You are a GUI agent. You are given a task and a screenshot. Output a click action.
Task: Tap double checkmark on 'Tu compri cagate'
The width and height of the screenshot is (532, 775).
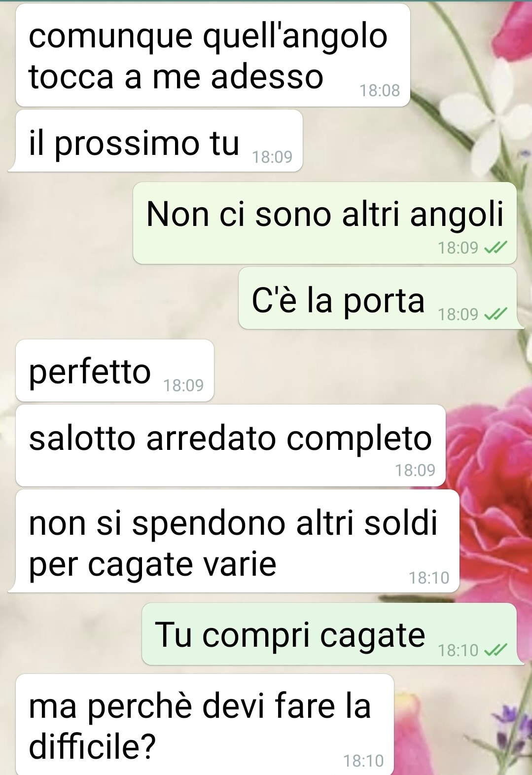coord(496,650)
